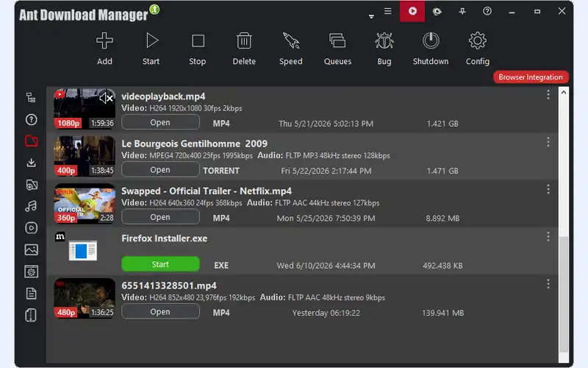Toggle the eye monitoring icon in title bar
The image size is (588, 368).
[437, 11]
